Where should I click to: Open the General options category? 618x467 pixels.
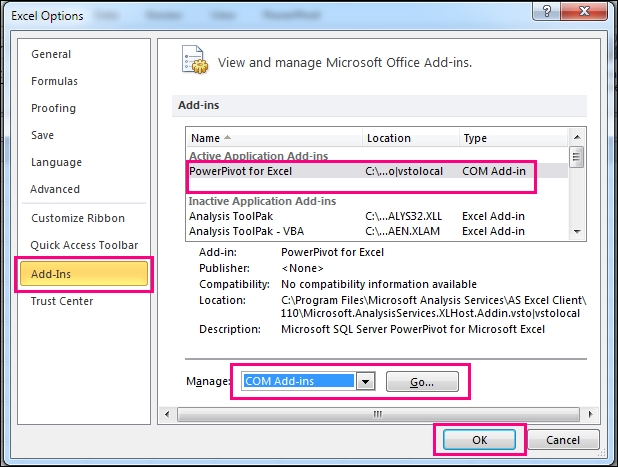click(51, 54)
